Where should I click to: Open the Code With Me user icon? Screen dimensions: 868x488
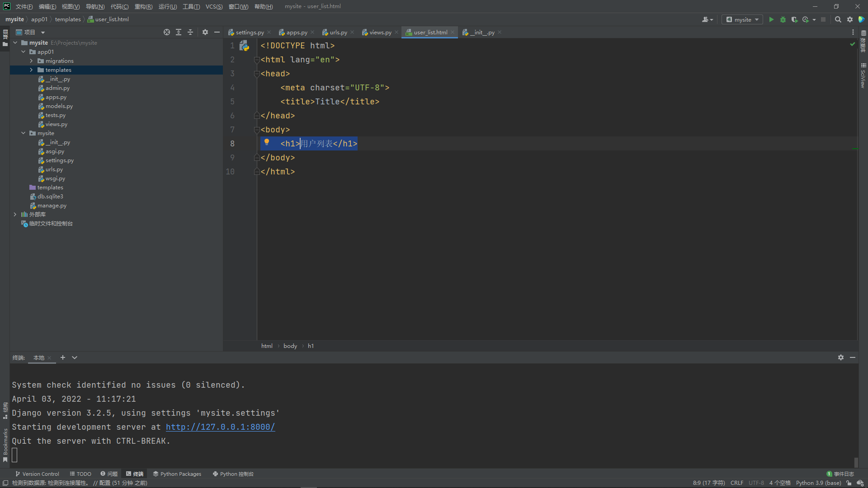coord(708,19)
